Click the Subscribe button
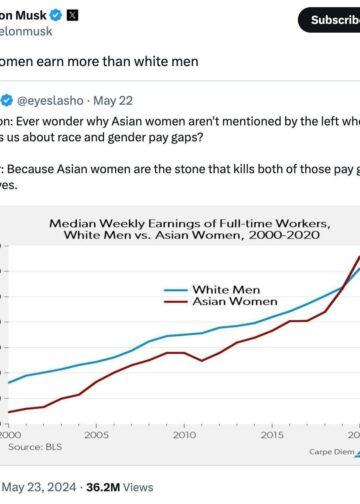Viewport: 360px width, 504px height. (329, 20)
